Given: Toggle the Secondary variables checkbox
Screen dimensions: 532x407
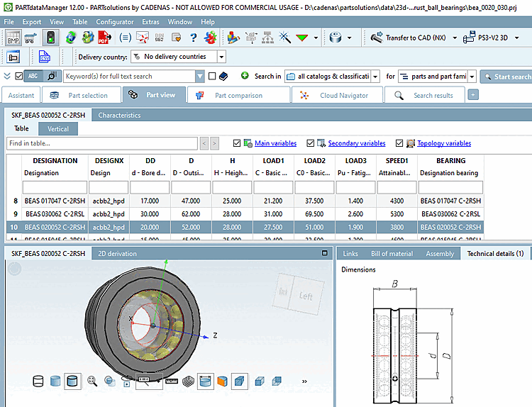Looking at the screenshot, I should point(310,143).
